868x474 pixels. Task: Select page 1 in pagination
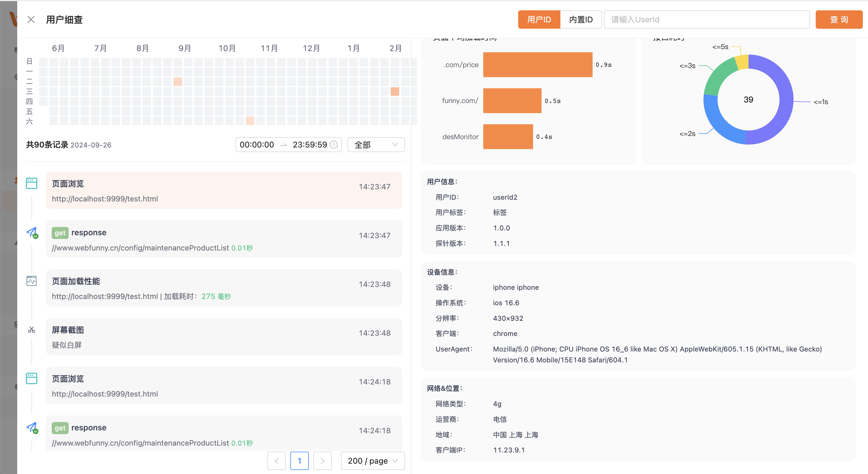299,461
